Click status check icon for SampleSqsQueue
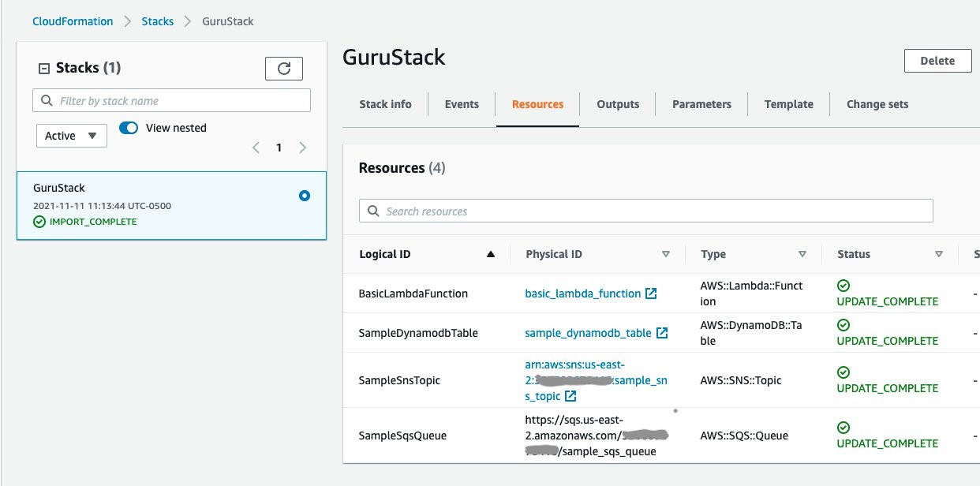This screenshot has height=486, width=980. [843, 428]
